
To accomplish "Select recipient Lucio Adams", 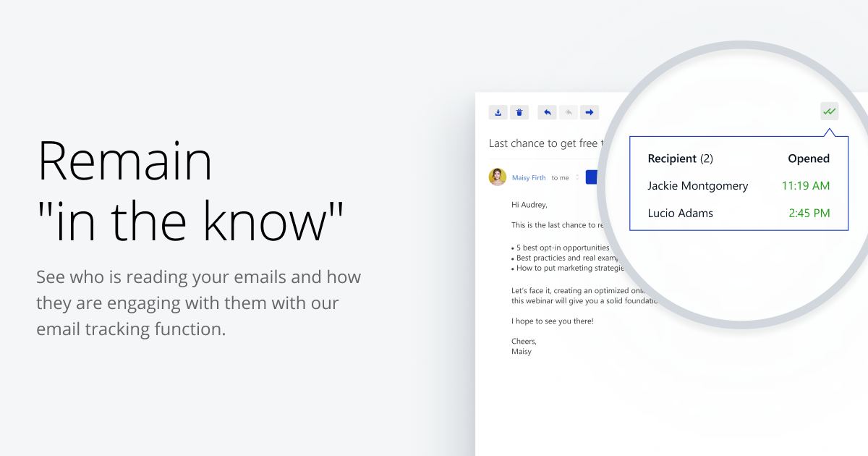I will coord(680,213).
